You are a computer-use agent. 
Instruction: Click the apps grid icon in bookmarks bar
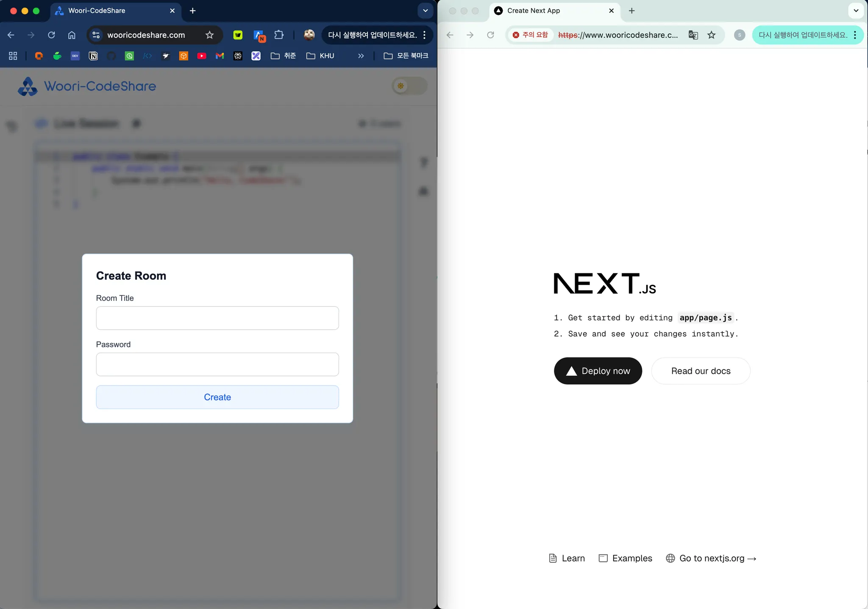[13, 56]
